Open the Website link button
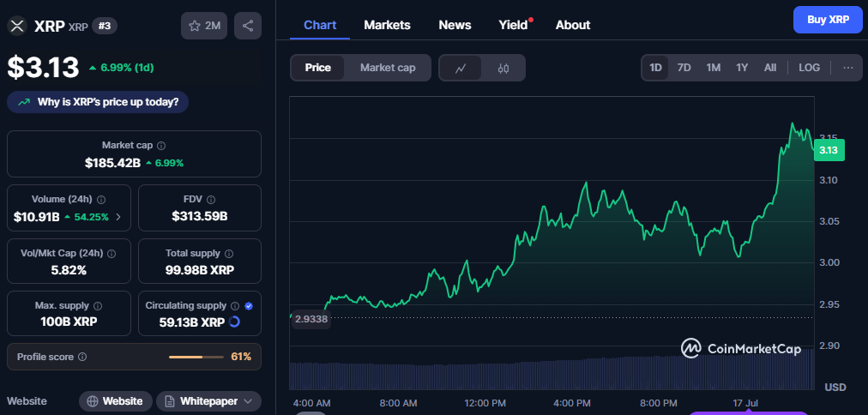 [x=116, y=401]
